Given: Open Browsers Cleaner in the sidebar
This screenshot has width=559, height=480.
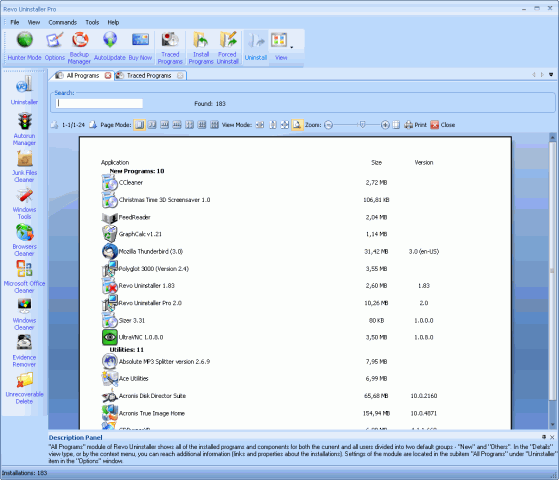Looking at the screenshot, I should (x=24, y=240).
